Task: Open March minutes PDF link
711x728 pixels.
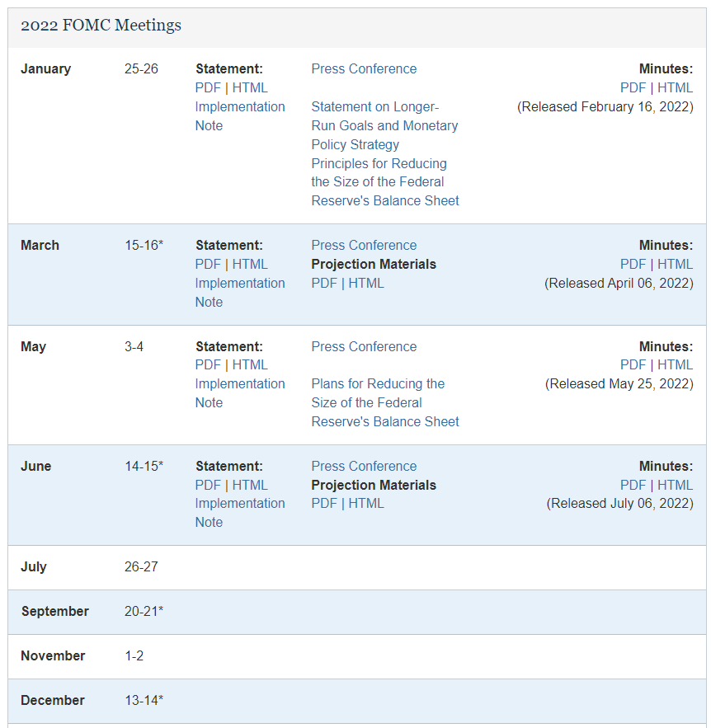Action: [633, 264]
